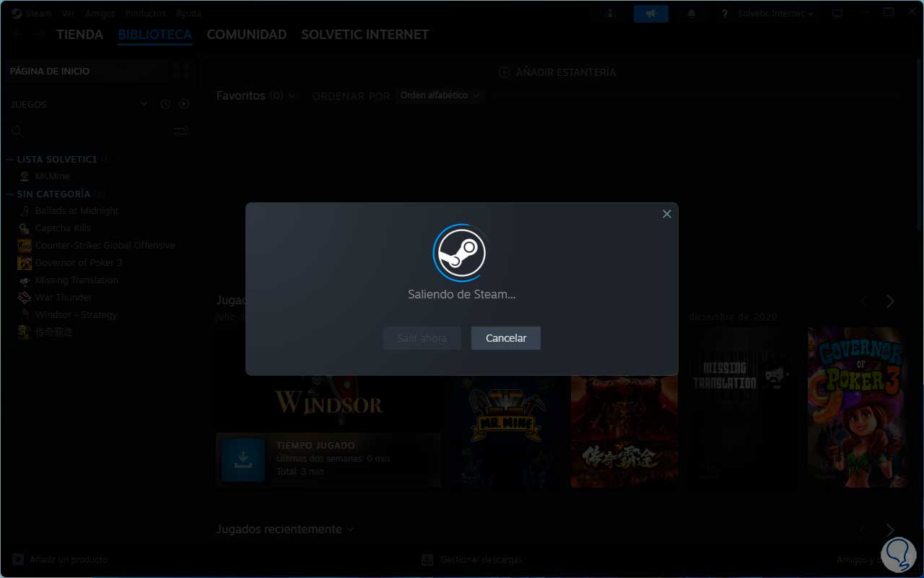Open the COMUNIDAD tab
Screen dimensions: 924x578
(247, 35)
